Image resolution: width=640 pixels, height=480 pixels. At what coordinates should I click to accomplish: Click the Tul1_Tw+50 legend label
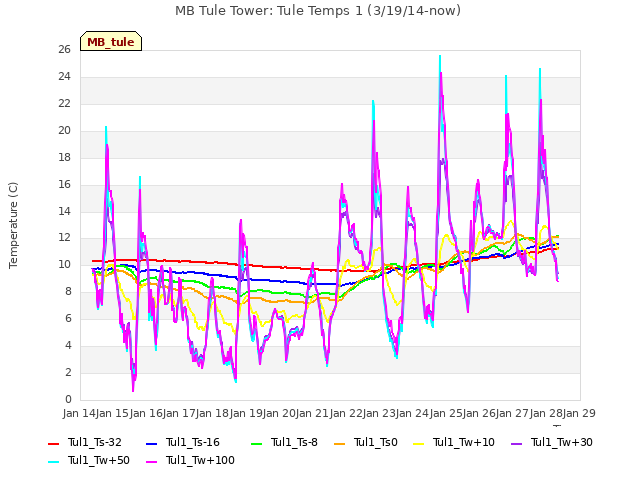(x=99, y=460)
